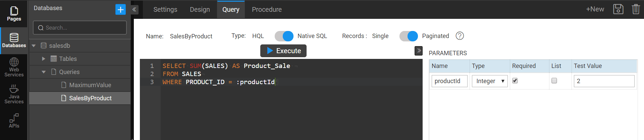Check the List checkbox for productId
The height and width of the screenshot is (140, 644).
pos(554,81)
